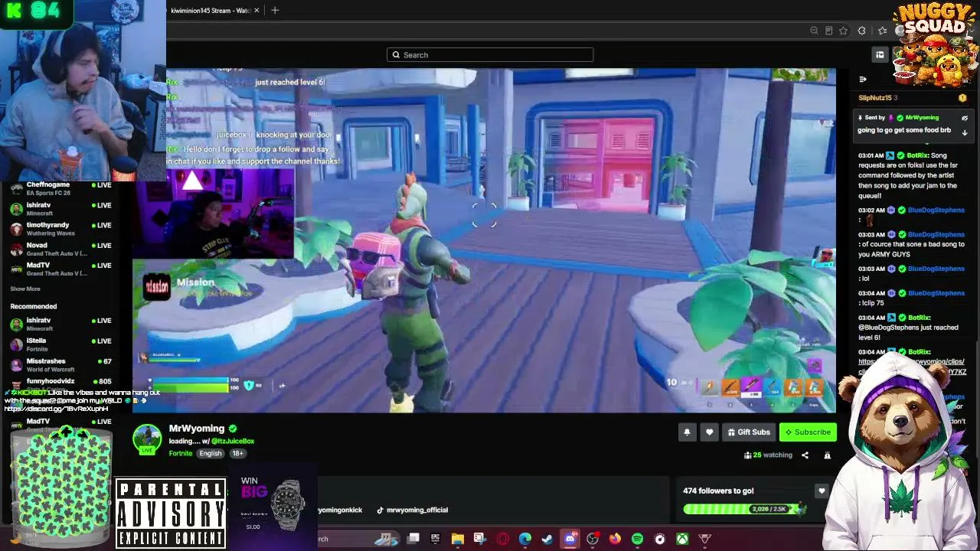Follow MrWyoming with the heart button
The width and height of the screenshot is (980, 551).
click(709, 432)
